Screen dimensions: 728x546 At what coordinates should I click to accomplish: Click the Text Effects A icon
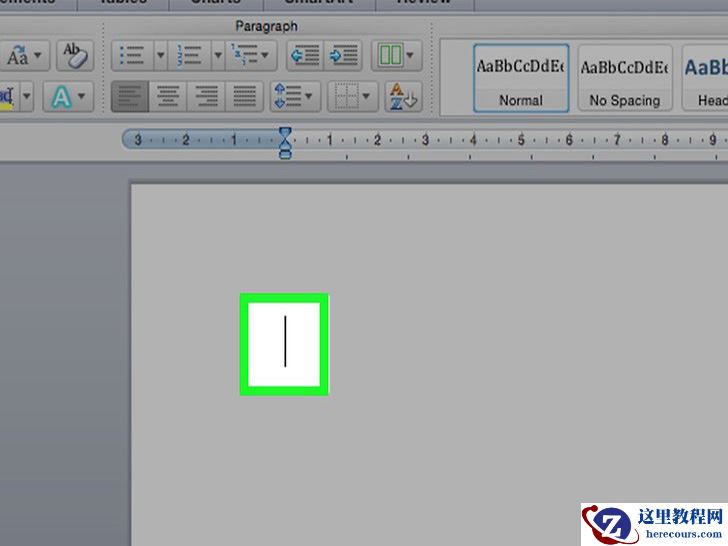click(61, 98)
